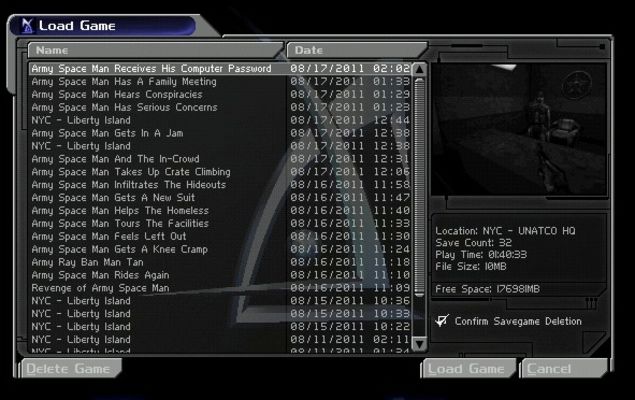Viewport: 635px width, 400px height.
Task: Select save 'Army Space Man Feels Left Out'
Action: 220,236
